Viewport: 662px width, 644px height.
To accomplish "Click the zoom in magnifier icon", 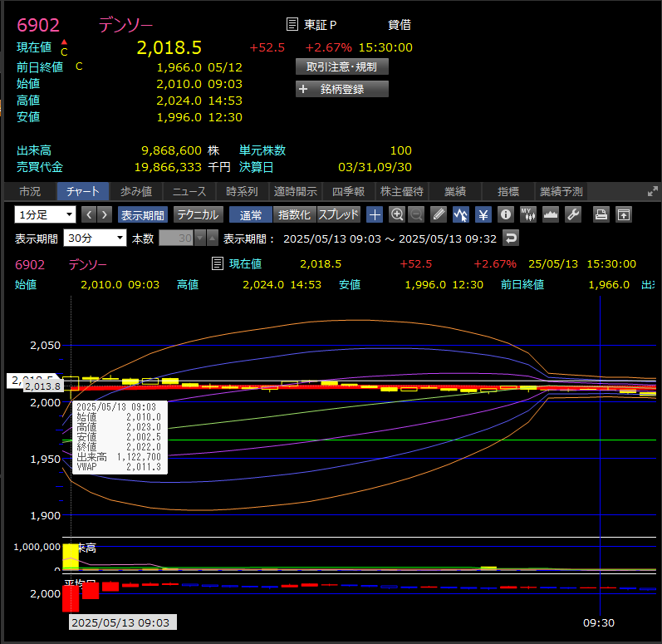I will point(397,214).
